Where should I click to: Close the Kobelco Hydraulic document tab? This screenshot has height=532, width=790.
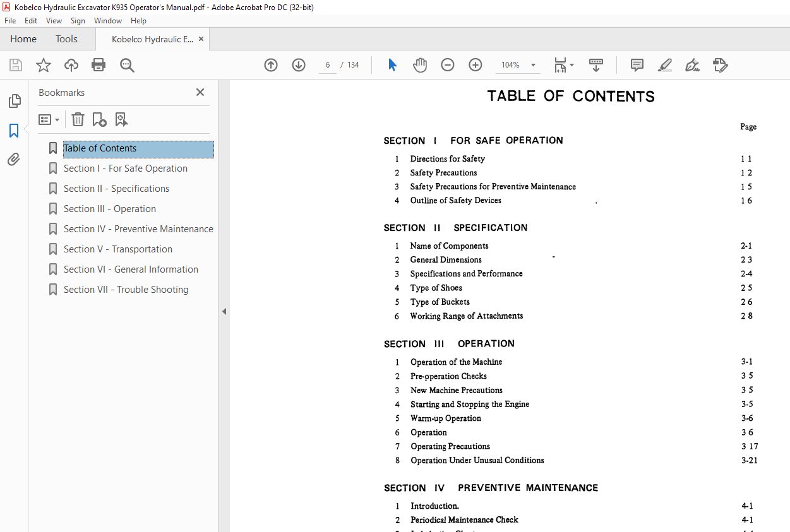coord(201,39)
